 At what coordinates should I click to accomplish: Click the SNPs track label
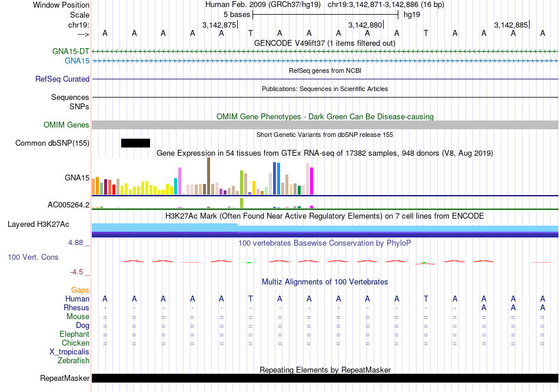coord(79,106)
